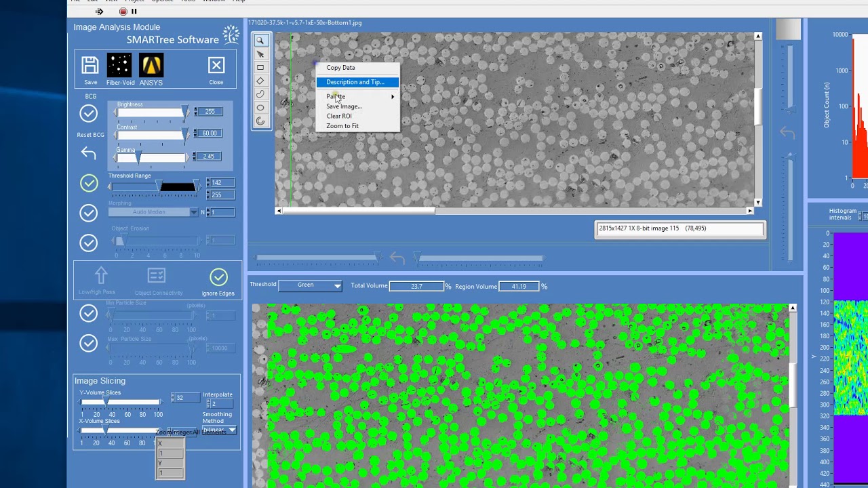Select the Oval ROI tool
Screen dimensions: 868x488
pyautogui.click(x=260, y=108)
